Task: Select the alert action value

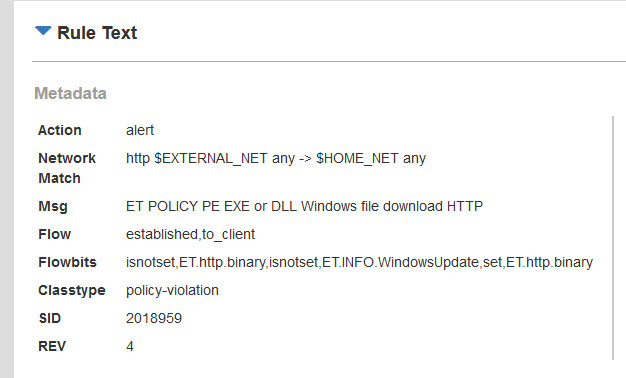Action: [140, 130]
